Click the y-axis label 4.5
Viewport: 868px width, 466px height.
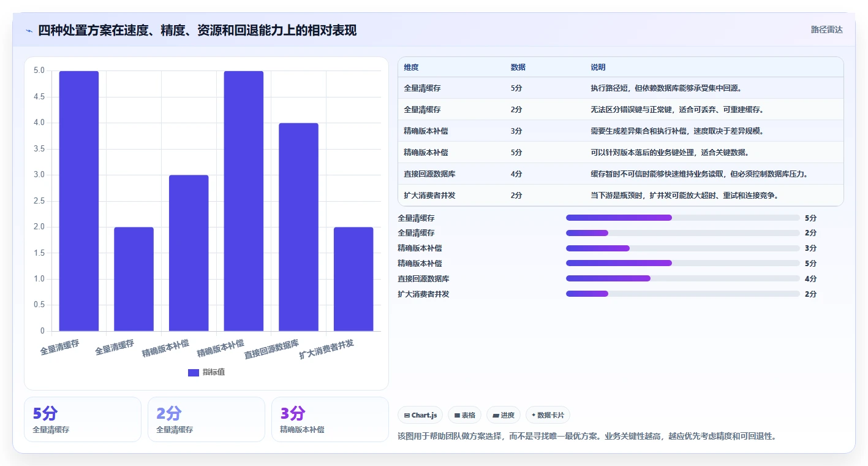[x=39, y=97]
